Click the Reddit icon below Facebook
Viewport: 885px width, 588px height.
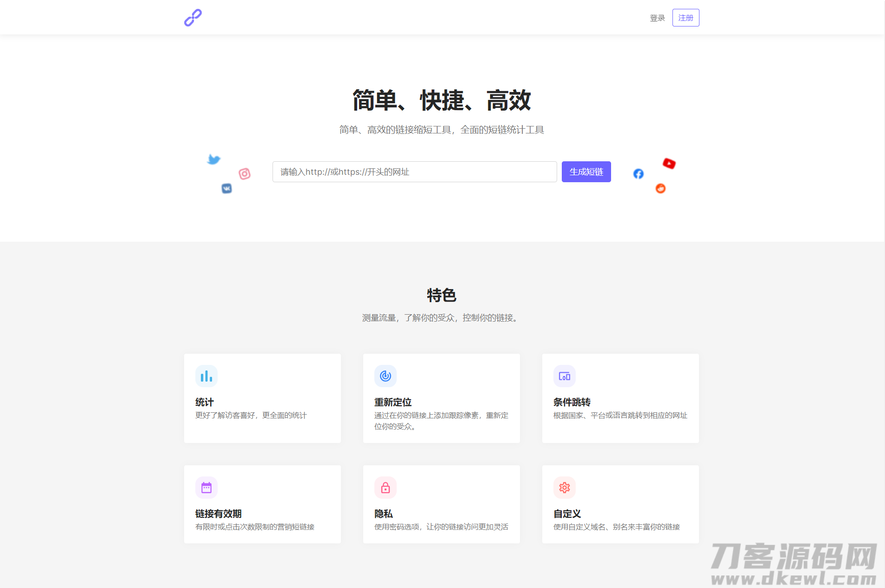pos(660,188)
